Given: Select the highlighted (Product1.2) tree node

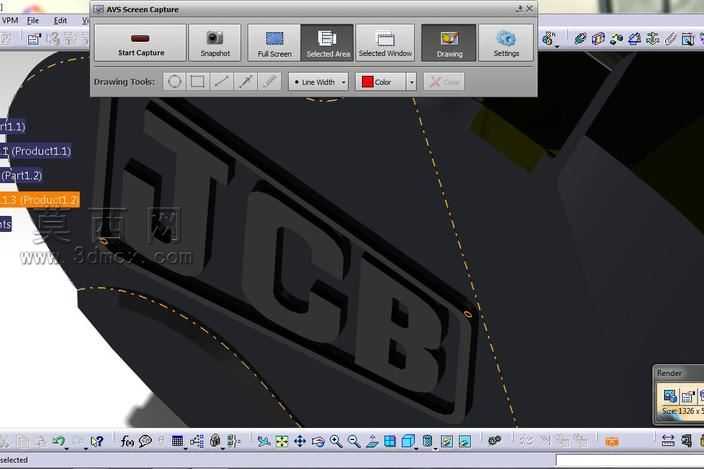Looking at the screenshot, I should coord(40,200).
